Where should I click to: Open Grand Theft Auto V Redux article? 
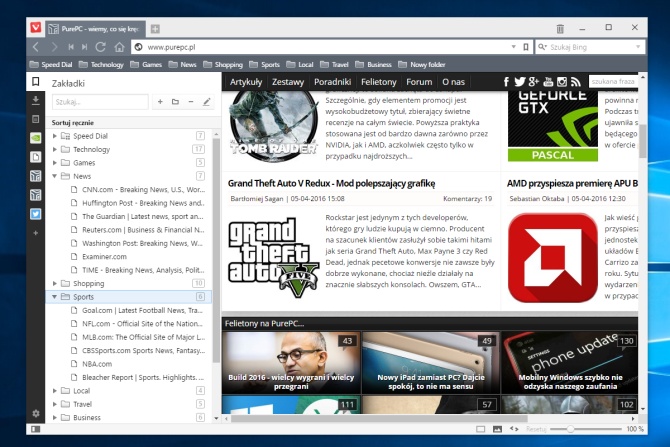click(x=331, y=183)
